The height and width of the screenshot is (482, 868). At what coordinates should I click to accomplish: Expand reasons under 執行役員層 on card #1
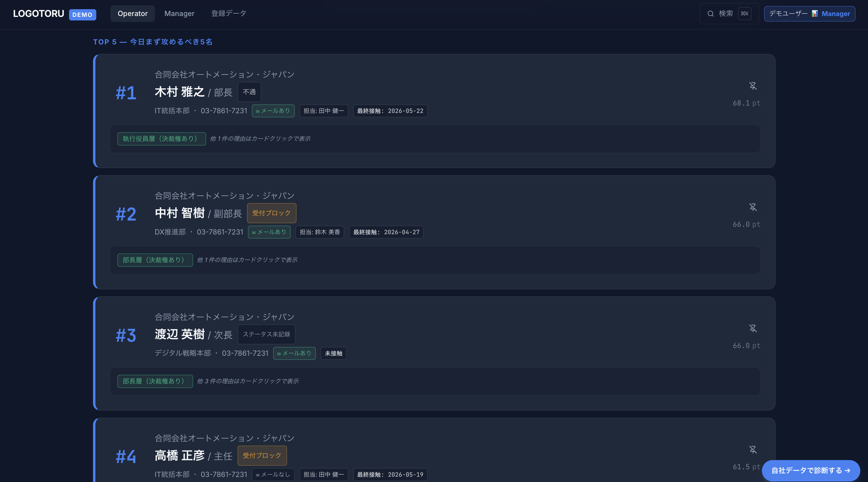click(260, 138)
